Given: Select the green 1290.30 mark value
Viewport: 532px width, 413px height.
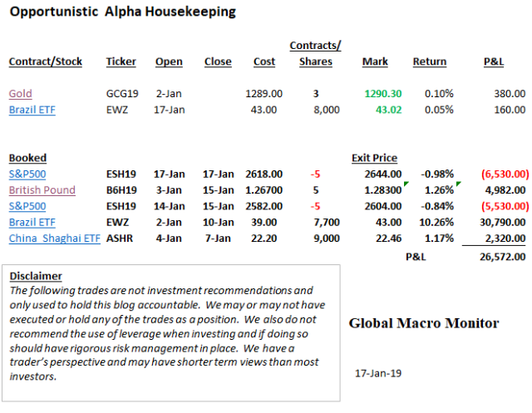Looking at the screenshot, I should pos(382,95).
